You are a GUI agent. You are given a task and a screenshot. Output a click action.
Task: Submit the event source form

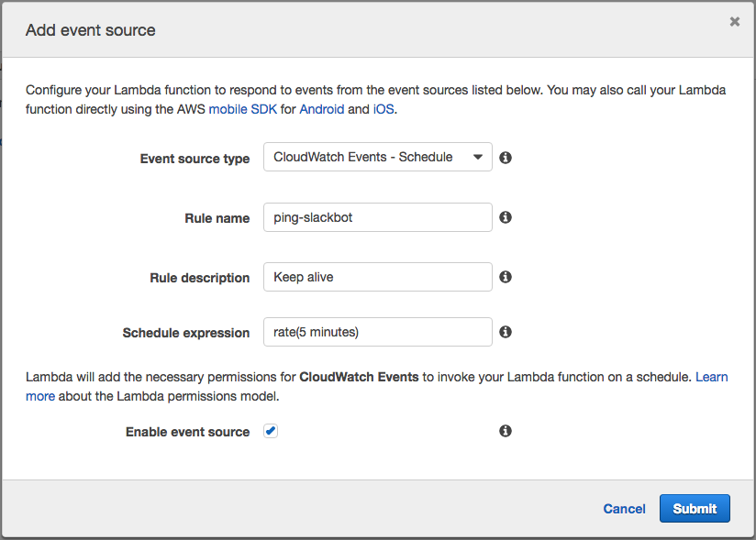(x=695, y=509)
